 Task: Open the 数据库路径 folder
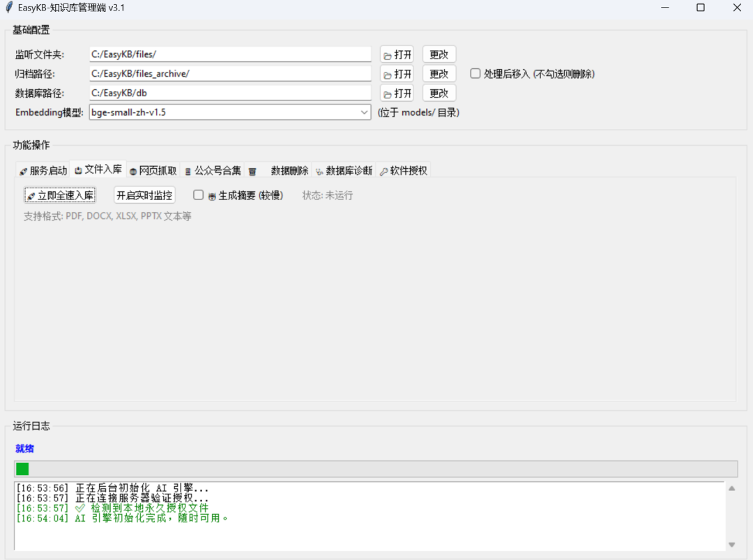tap(397, 93)
